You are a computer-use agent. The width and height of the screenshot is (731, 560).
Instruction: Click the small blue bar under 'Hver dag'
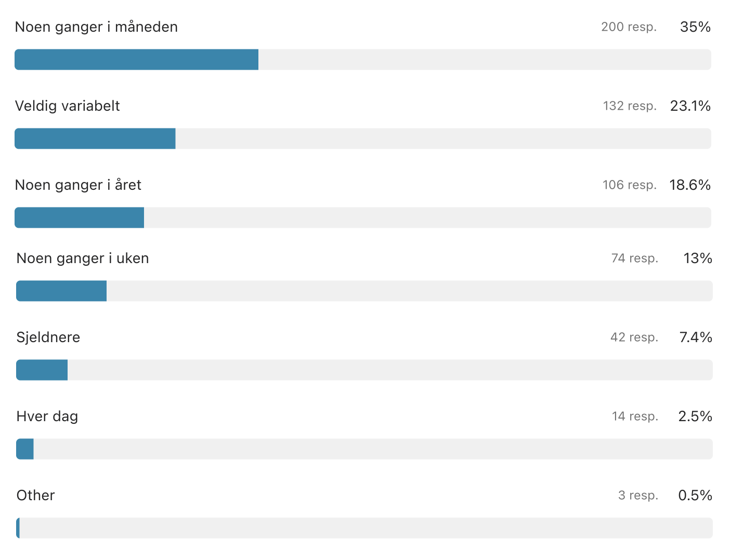(25, 449)
